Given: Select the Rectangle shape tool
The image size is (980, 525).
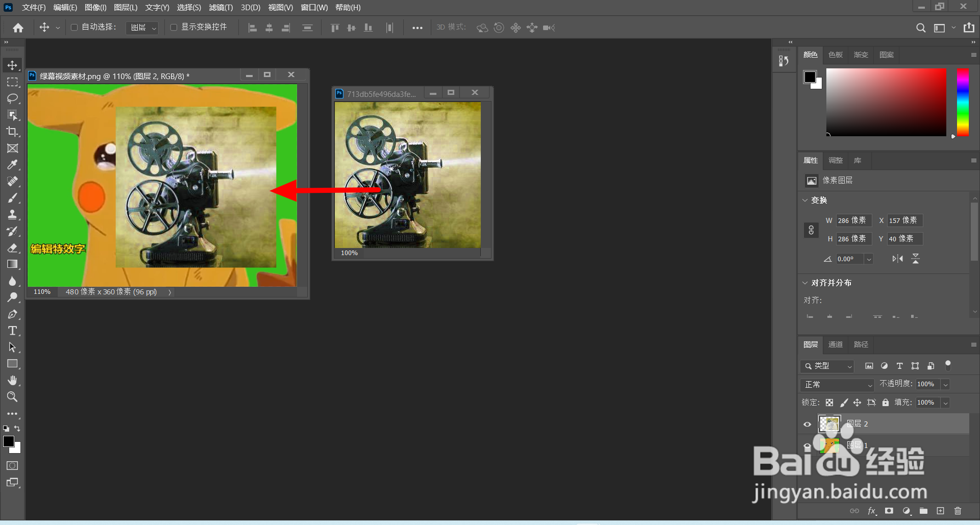Looking at the screenshot, I should (x=12, y=364).
